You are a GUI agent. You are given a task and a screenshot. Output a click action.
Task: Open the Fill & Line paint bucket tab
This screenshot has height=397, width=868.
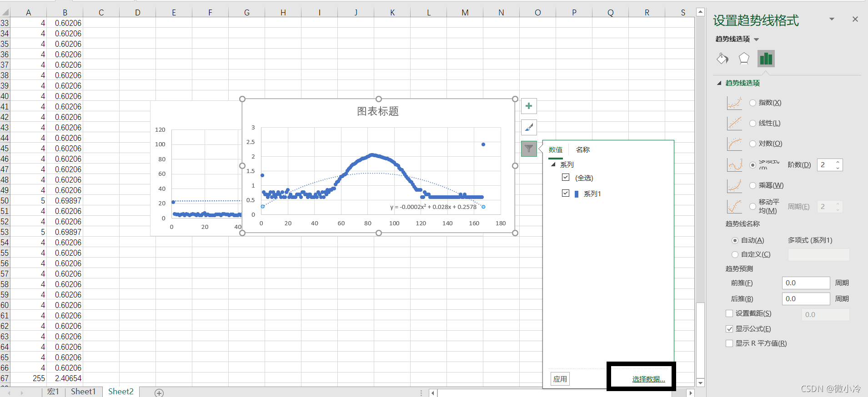(x=722, y=59)
